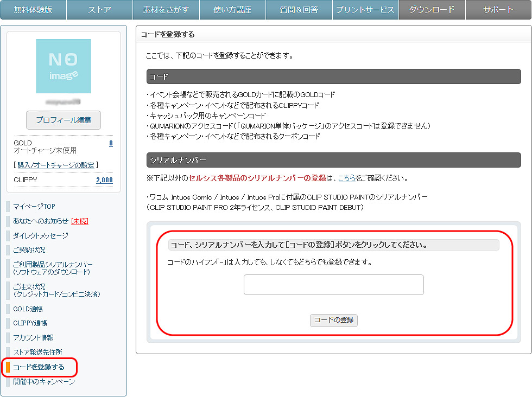
Task: Click the red 未読 link
Action: 80,221
